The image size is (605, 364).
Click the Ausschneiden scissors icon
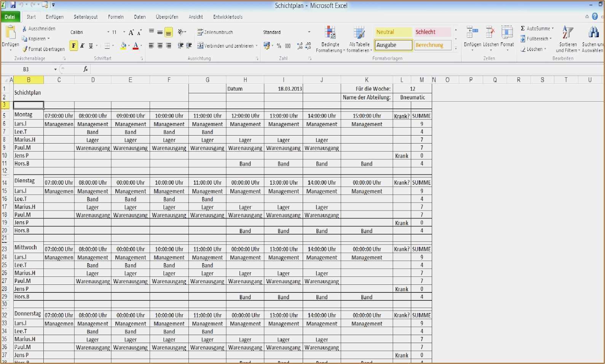pyautogui.click(x=24, y=29)
